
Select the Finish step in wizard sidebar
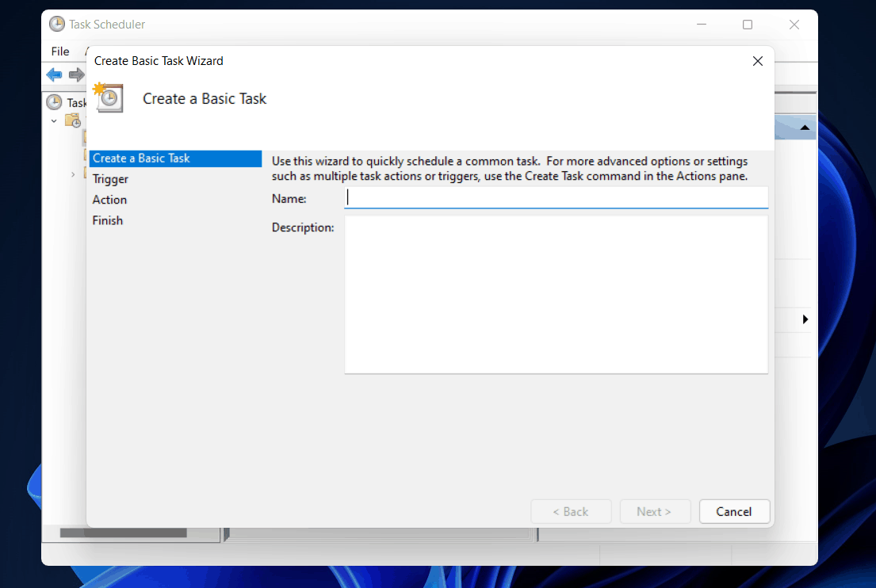107,220
